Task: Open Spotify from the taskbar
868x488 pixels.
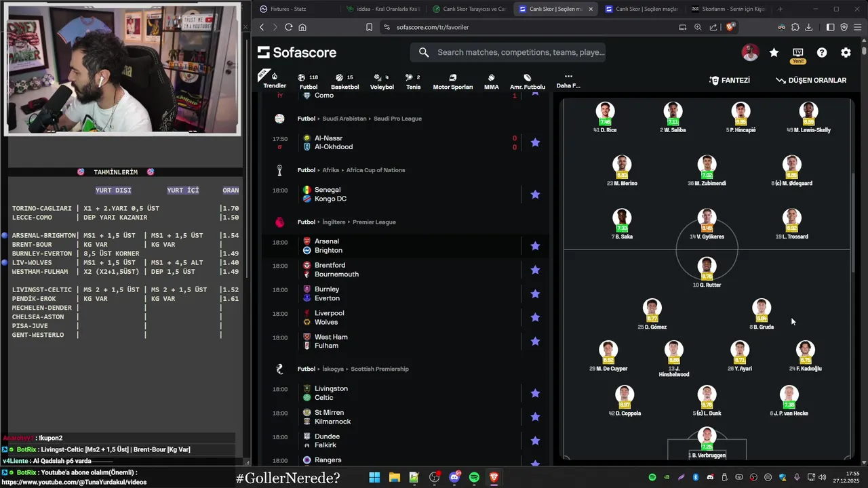Action: tap(474, 477)
